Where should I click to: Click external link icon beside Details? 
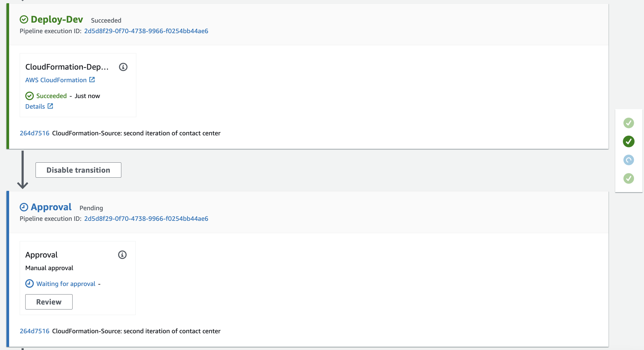(x=50, y=106)
